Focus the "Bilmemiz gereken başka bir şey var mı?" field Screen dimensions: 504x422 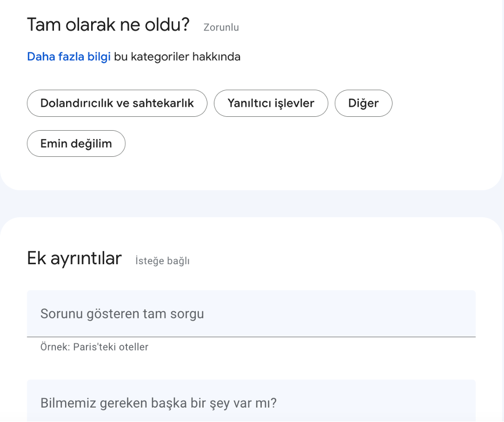coord(251,403)
